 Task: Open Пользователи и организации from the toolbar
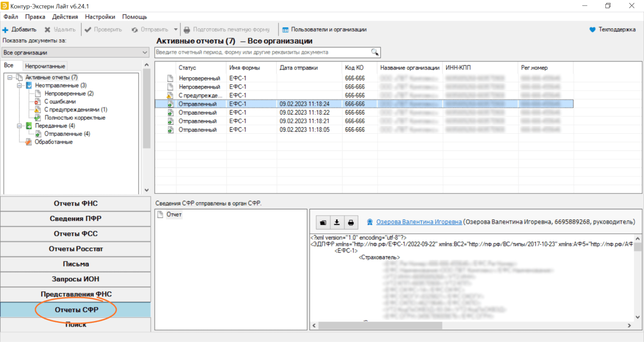point(324,30)
